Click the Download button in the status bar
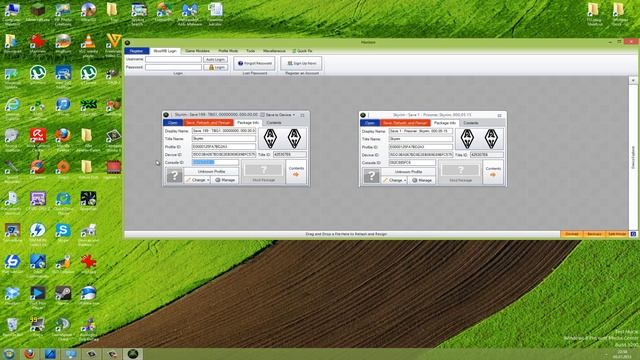Image resolution: width=640 pixels, height=360 pixels. 571,234
